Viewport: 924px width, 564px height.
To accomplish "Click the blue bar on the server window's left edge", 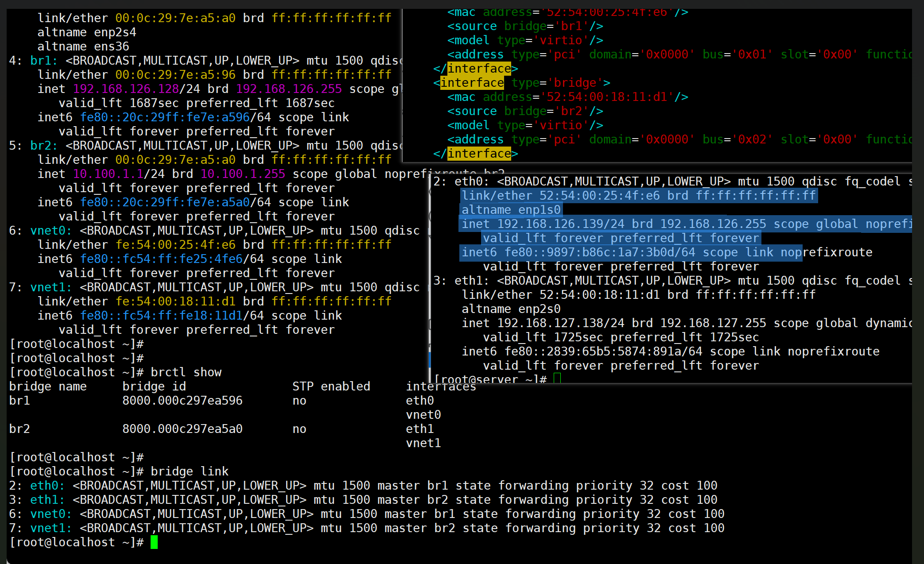I will pos(430,359).
